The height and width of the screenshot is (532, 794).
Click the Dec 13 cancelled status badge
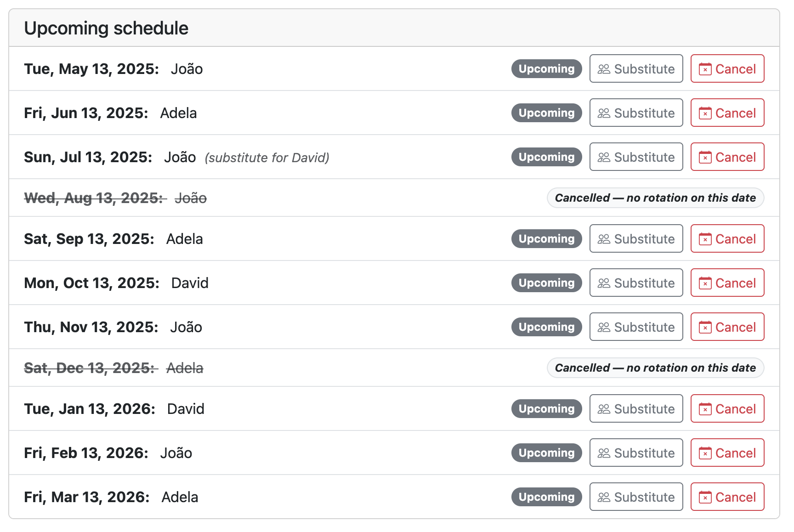[655, 368]
